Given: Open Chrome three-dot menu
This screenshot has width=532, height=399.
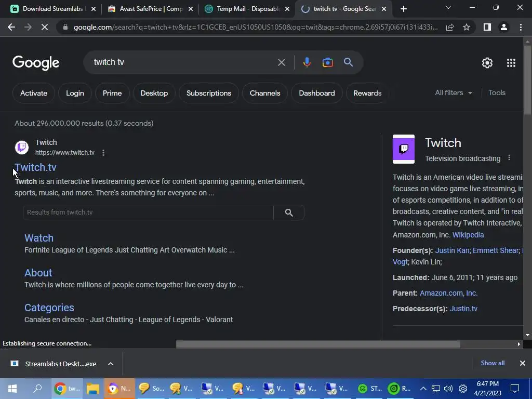Looking at the screenshot, I should pyautogui.click(x=521, y=27).
